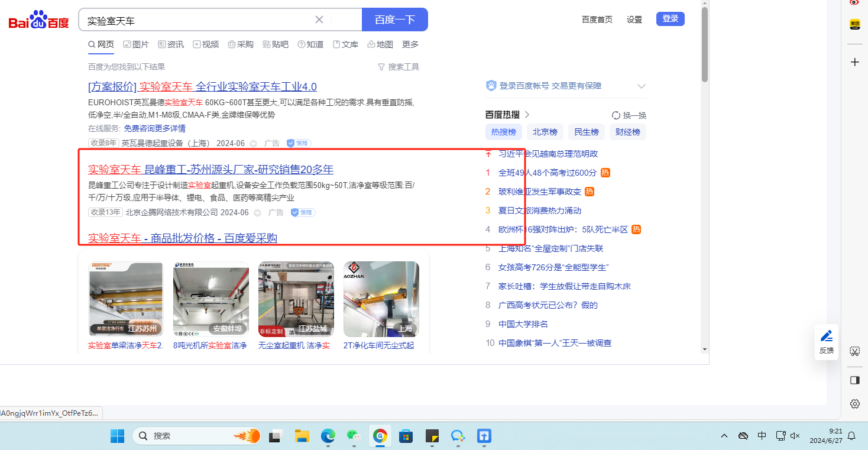Open File Explorer from the taskbar
Image resolution: width=868 pixels, height=450 pixels.
[x=302, y=436]
